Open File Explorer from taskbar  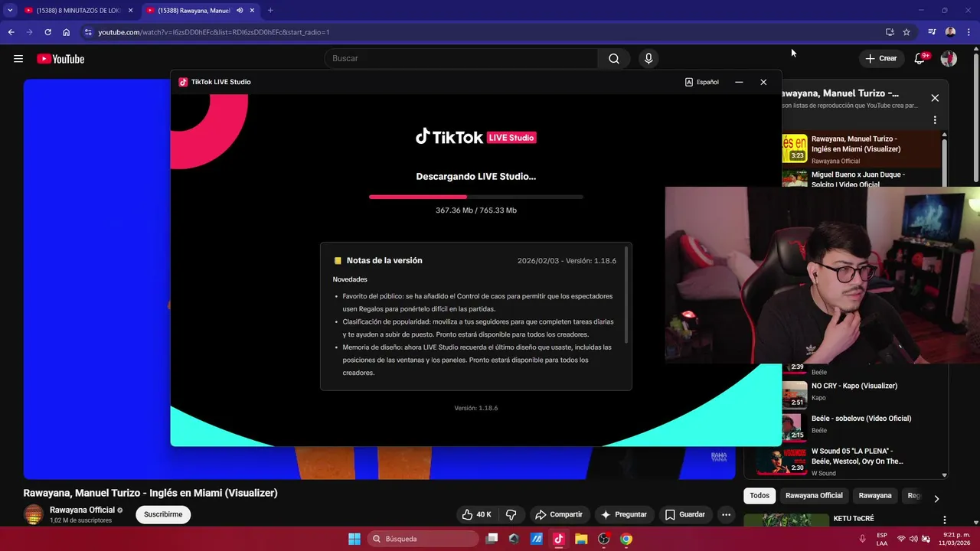coord(581,539)
